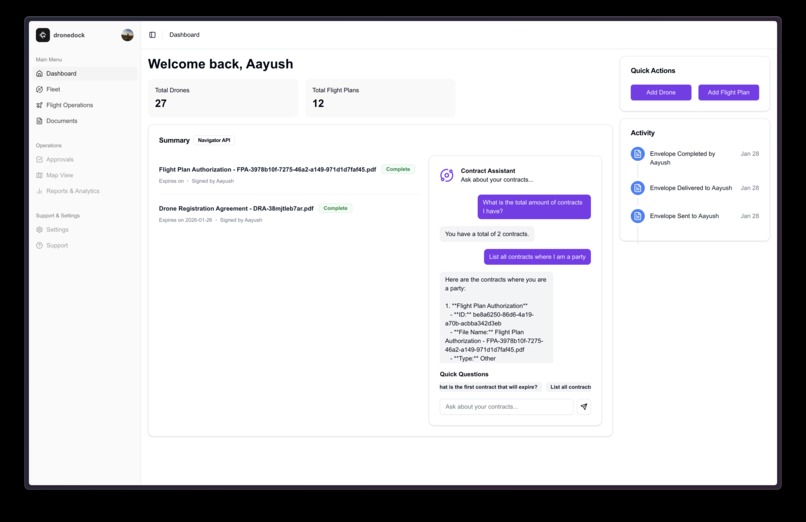
Task: Click the Welcome back, Aayush heading
Action: [221, 64]
